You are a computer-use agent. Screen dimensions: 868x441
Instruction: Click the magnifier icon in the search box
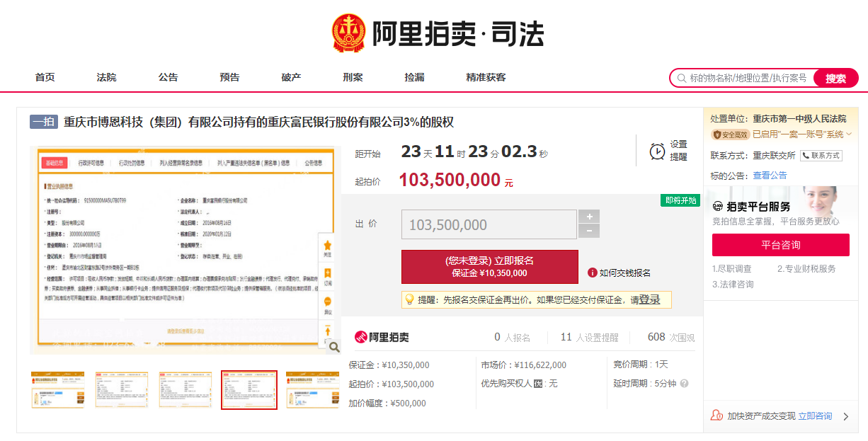(x=682, y=78)
